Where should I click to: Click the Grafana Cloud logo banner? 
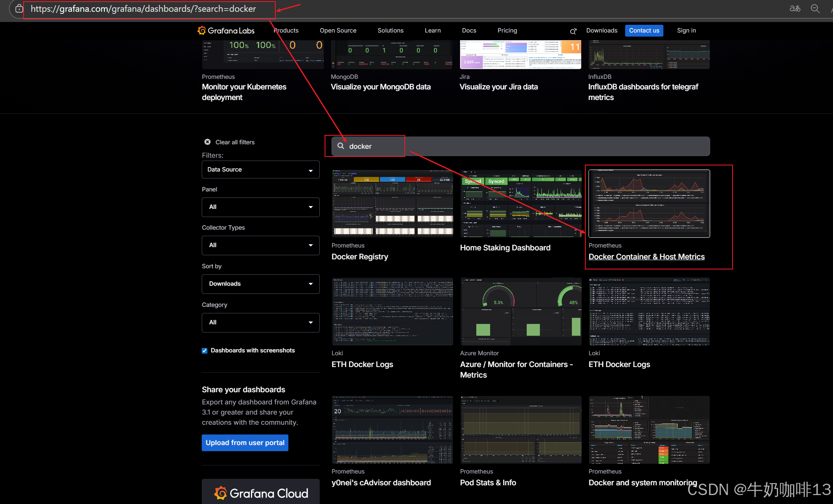pos(261,493)
